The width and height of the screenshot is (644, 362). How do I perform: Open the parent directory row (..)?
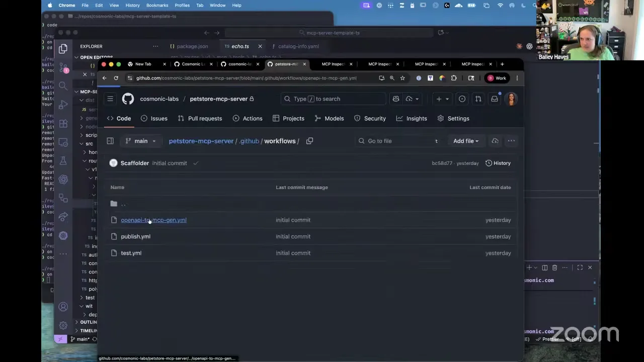pyautogui.click(x=310, y=204)
